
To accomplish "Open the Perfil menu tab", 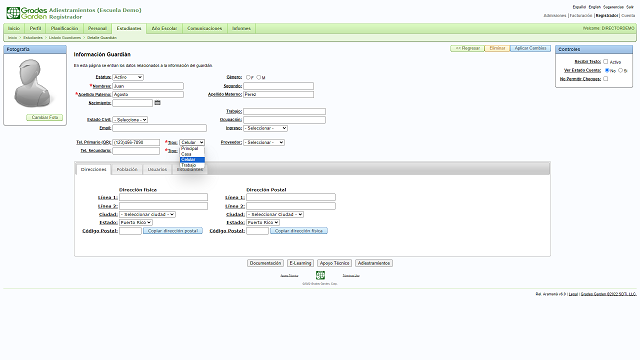I will 36,28.
